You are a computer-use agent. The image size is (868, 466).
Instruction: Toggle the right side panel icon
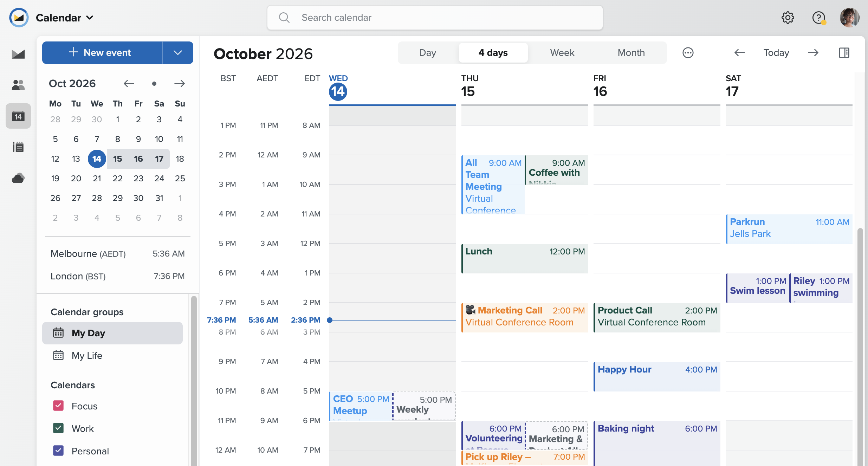coord(844,53)
